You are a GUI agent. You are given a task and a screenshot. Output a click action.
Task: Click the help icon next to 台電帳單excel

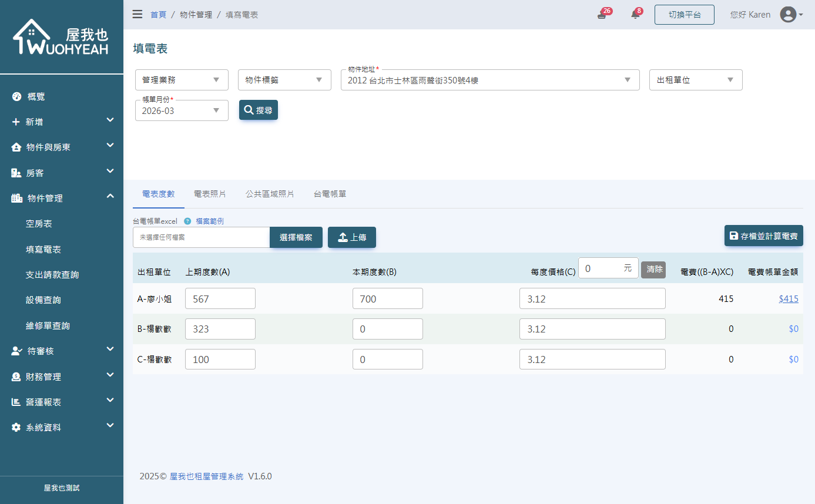coord(187,221)
